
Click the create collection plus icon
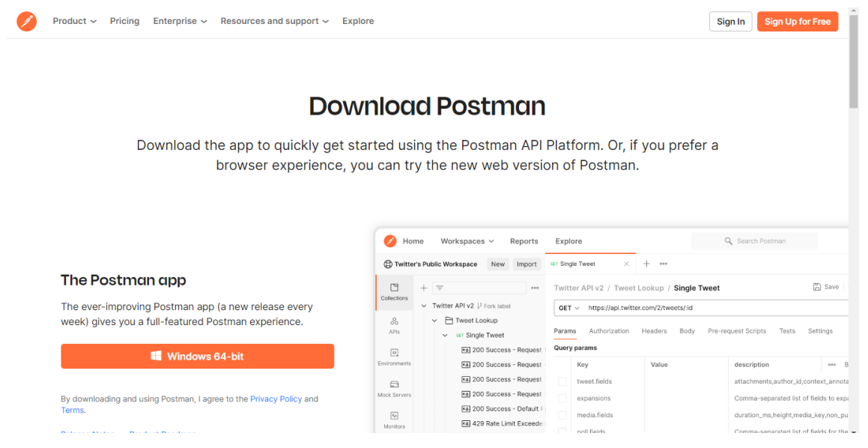click(423, 288)
